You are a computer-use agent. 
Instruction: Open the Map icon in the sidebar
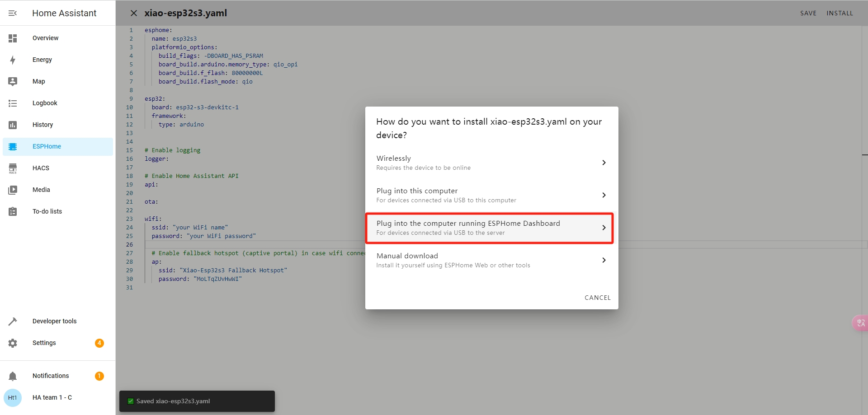pyautogui.click(x=13, y=81)
